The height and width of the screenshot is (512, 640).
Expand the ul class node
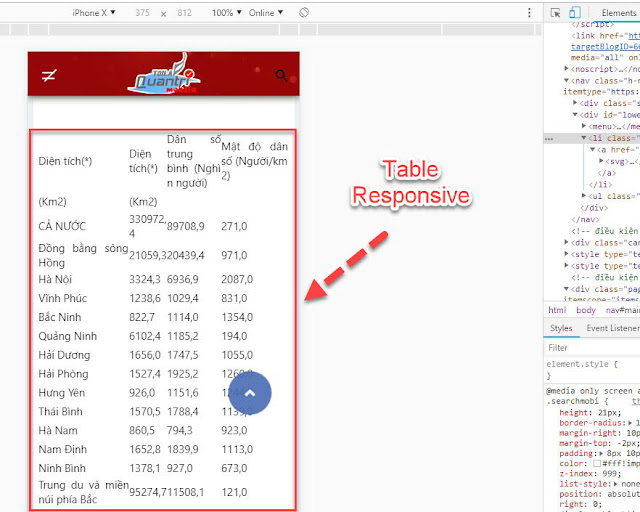[584, 196]
